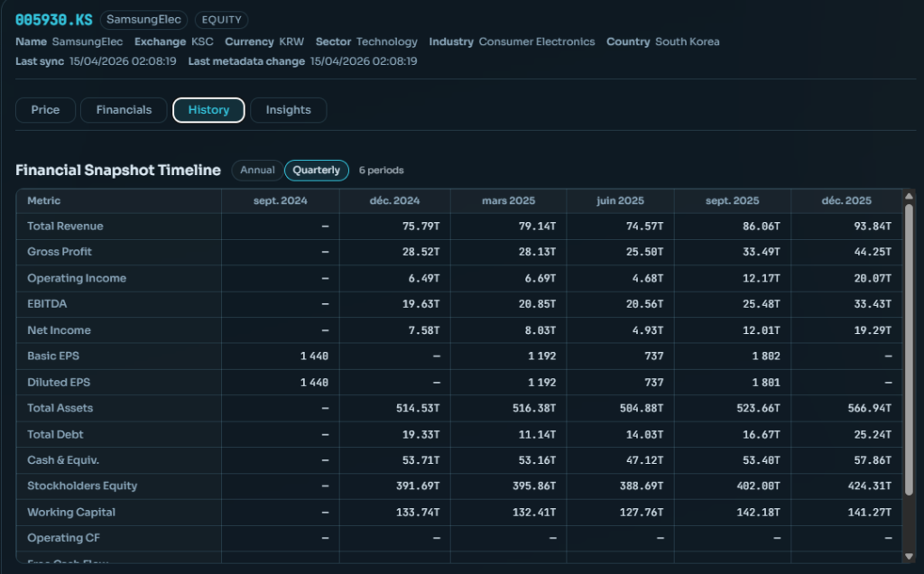Viewport: 924px width, 574px height.
Task: Click the 005930.KS ticker symbol
Action: (x=53, y=20)
